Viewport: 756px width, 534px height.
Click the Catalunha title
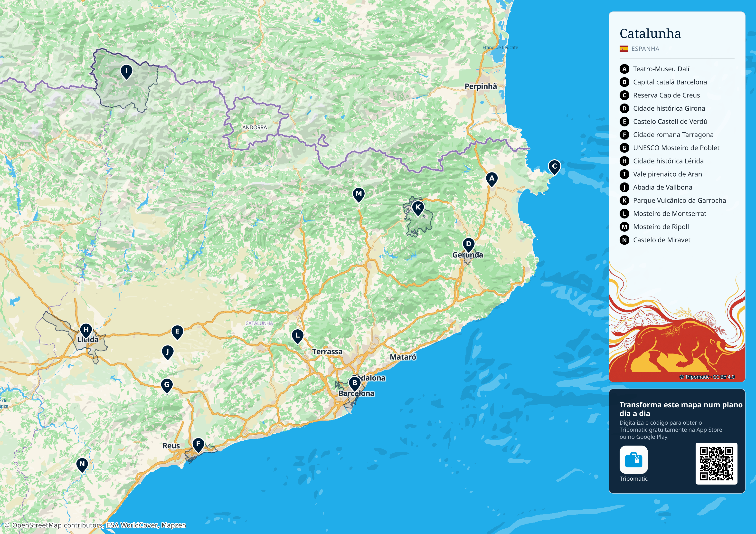point(650,34)
